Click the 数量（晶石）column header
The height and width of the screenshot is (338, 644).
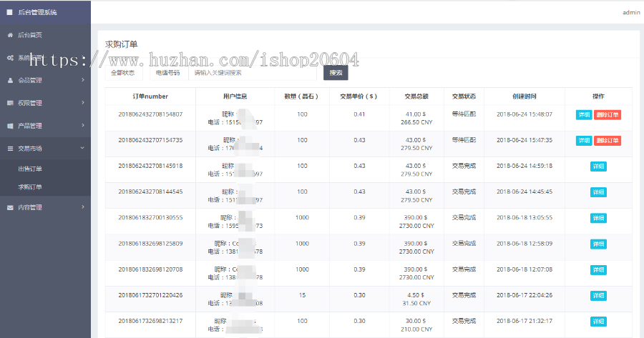coord(302,96)
